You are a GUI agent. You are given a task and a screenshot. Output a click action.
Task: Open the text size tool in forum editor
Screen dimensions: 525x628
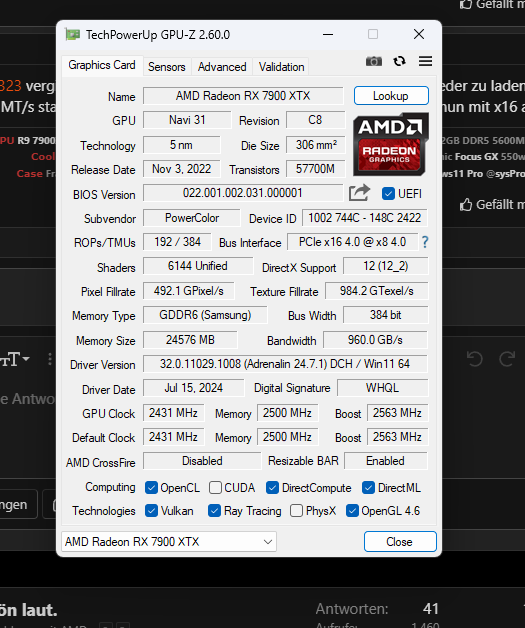point(15,359)
